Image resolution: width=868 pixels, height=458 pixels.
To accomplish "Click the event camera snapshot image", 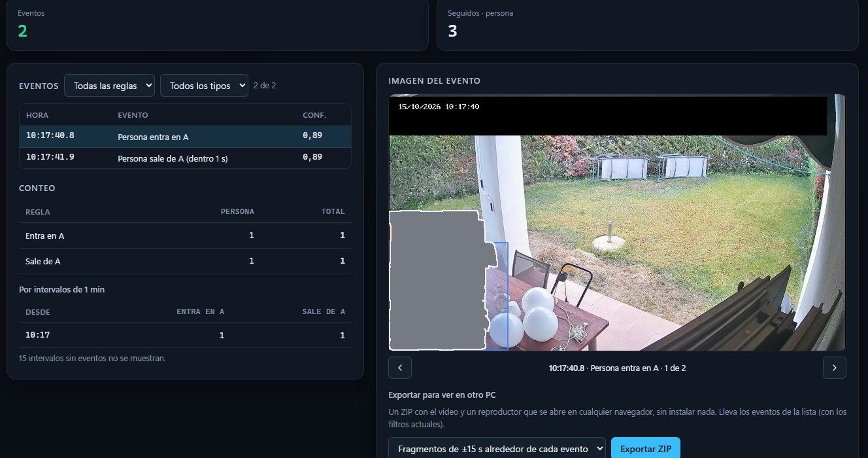I will click(617, 222).
